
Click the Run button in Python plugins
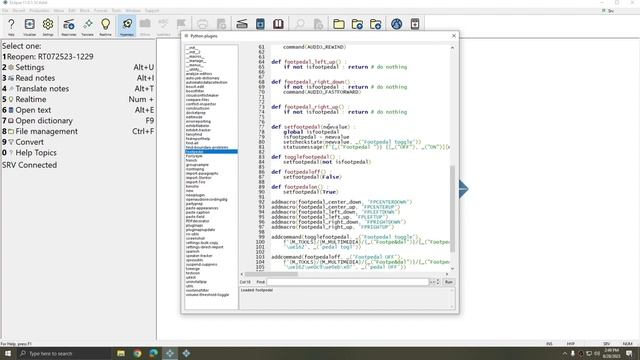(x=449, y=282)
